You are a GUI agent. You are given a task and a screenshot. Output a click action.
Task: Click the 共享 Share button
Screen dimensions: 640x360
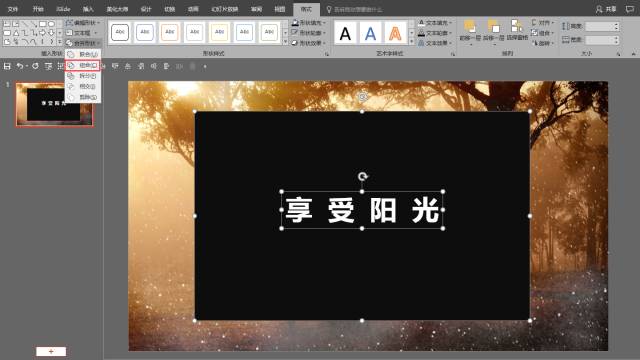point(607,9)
